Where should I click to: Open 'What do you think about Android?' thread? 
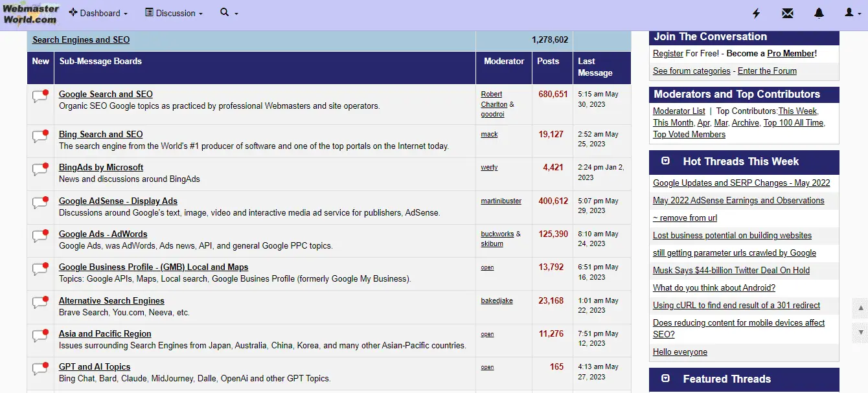pyautogui.click(x=714, y=288)
